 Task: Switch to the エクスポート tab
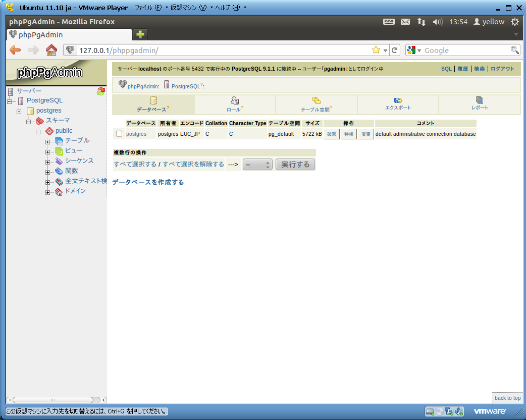click(x=398, y=104)
